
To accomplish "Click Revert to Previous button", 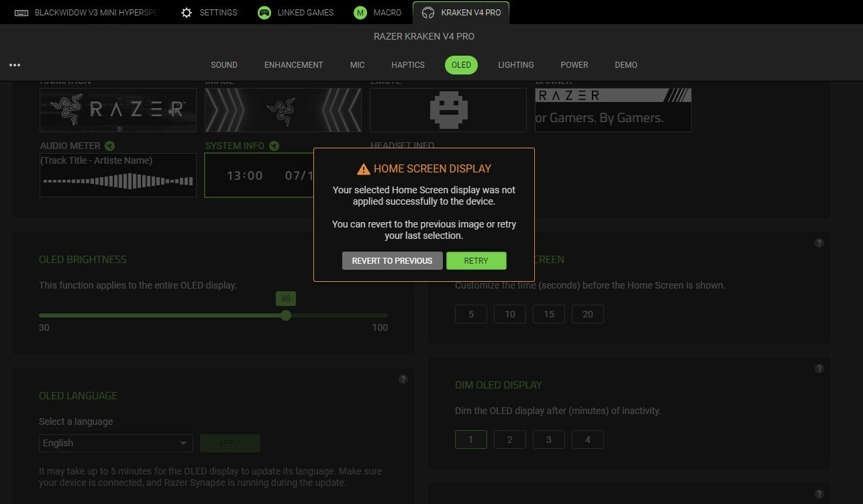I will (x=393, y=261).
